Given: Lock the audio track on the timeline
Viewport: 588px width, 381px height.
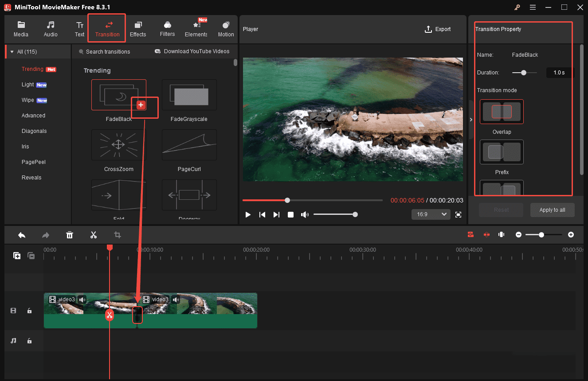Looking at the screenshot, I should click(x=29, y=341).
